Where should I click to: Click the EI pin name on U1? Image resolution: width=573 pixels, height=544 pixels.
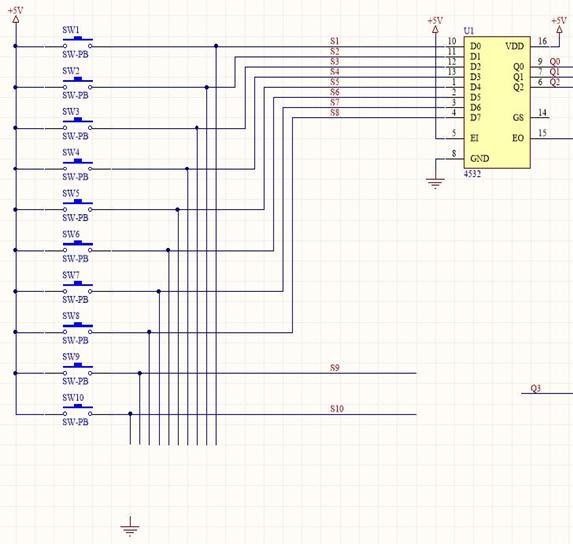click(x=474, y=138)
